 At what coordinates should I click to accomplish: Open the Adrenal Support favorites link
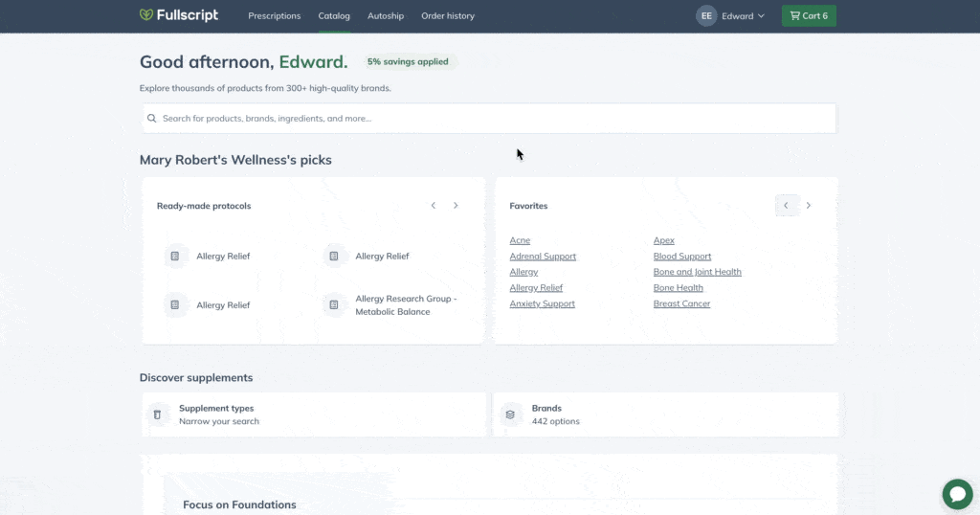point(543,257)
